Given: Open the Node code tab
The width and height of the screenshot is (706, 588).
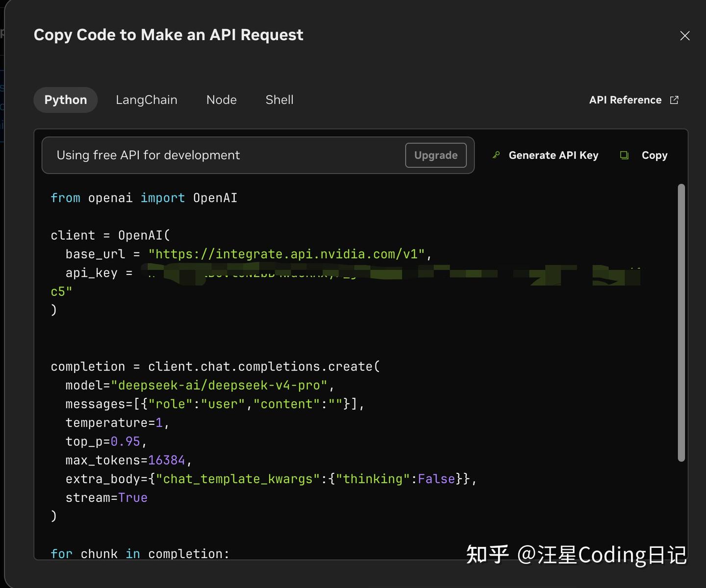Looking at the screenshot, I should coord(222,100).
